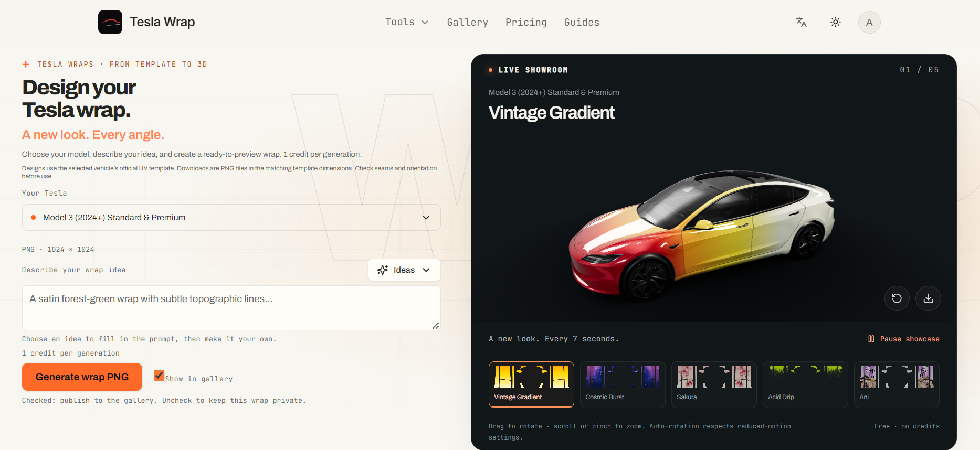Download the Vintage Gradient wrap
The image size is (980, 450).
tap(928, 298)
